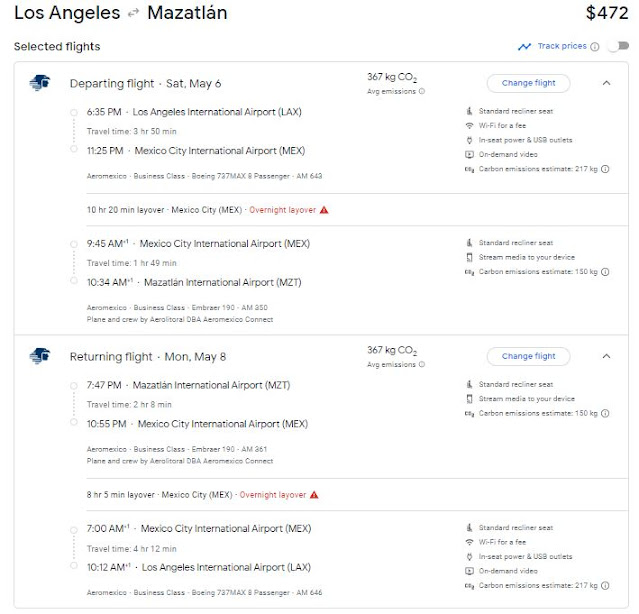Screen dimensions: 639x614
Task: Collapse the departing flight details
Action: (x=606, y=83)
